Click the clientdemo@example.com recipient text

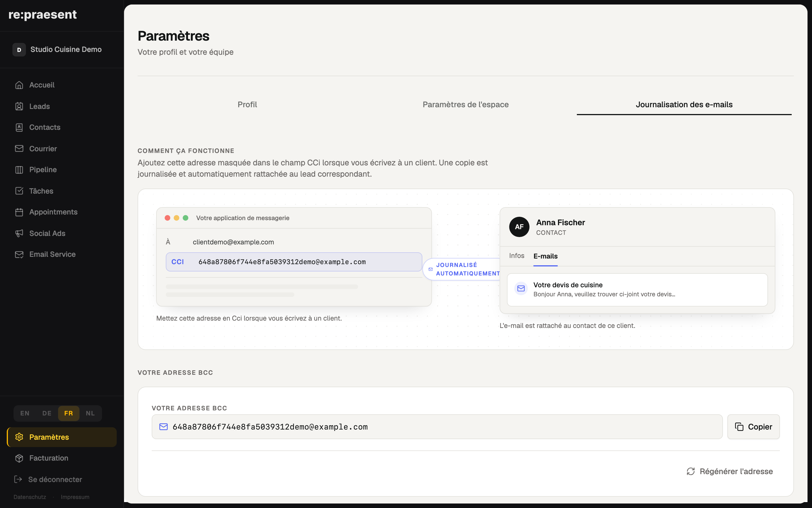pos(233,242)
